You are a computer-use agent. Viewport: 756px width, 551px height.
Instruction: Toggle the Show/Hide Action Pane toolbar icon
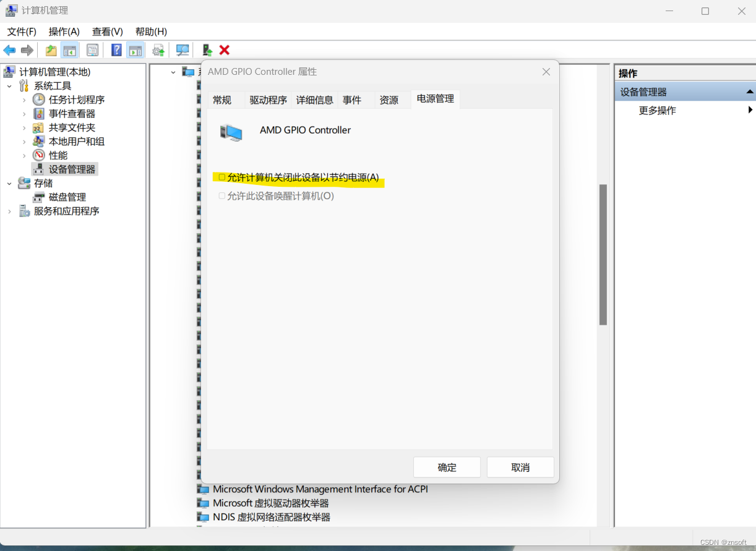(x=135, y=50)
